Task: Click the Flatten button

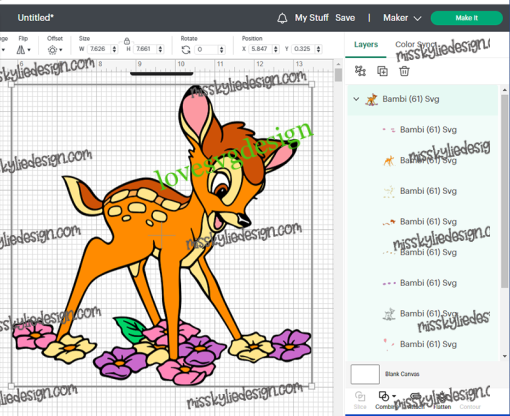Action: point(442,400)
